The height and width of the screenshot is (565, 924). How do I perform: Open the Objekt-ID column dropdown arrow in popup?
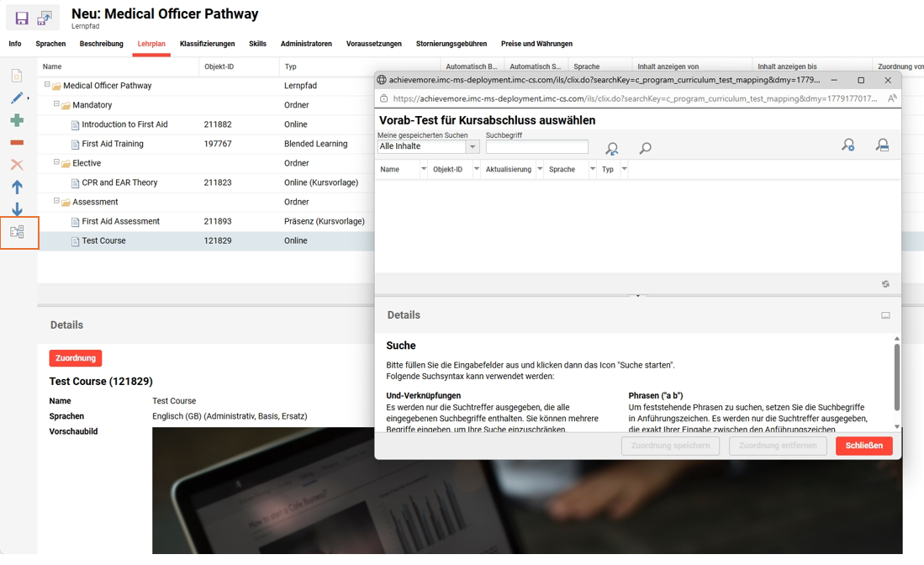tap(476, 169)
